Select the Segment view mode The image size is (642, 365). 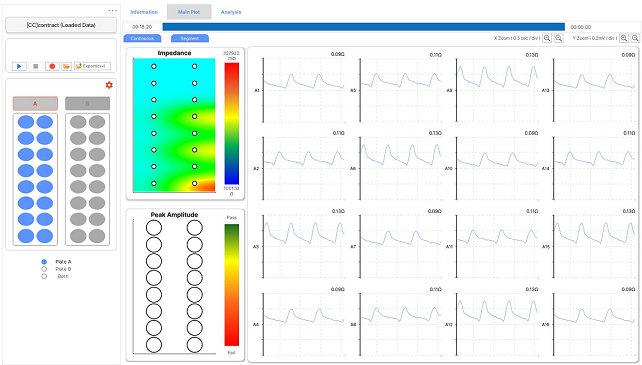pos(190,39)
